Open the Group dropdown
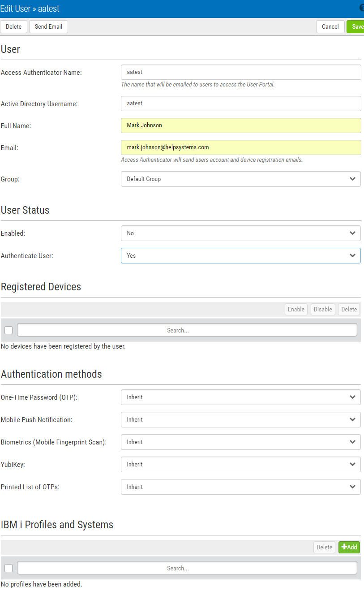 click(x=240, y=179)
